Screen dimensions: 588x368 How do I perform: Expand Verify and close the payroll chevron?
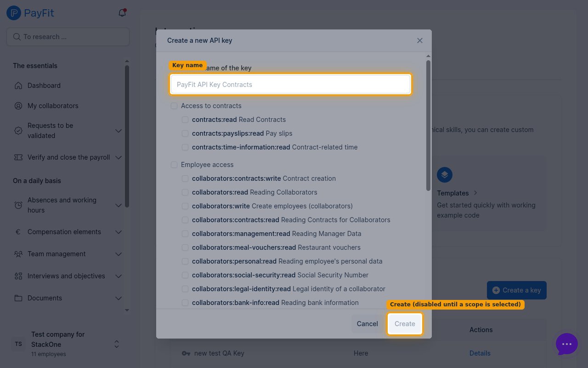[119, 157]
